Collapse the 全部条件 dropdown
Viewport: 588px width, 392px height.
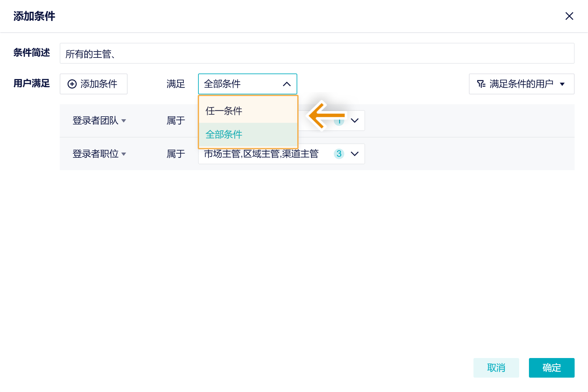248,84
